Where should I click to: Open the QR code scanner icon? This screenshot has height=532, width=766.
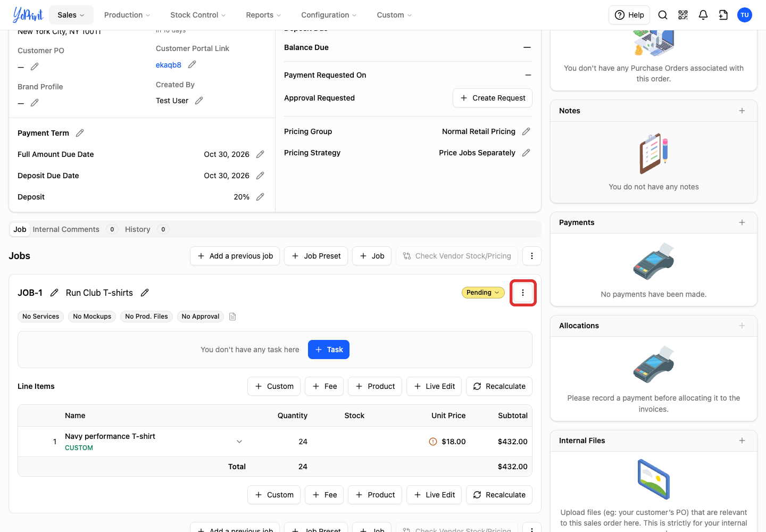click(683, 15)
